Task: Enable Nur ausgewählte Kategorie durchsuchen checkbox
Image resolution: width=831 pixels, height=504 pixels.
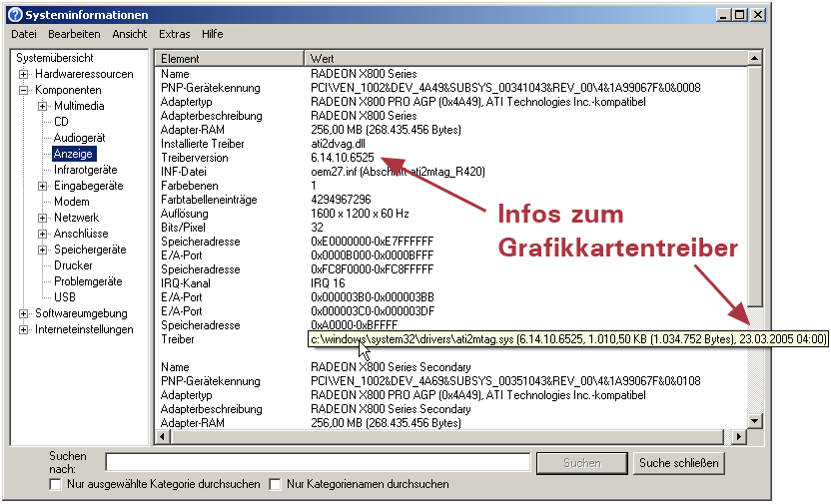Action: [55, 484]
